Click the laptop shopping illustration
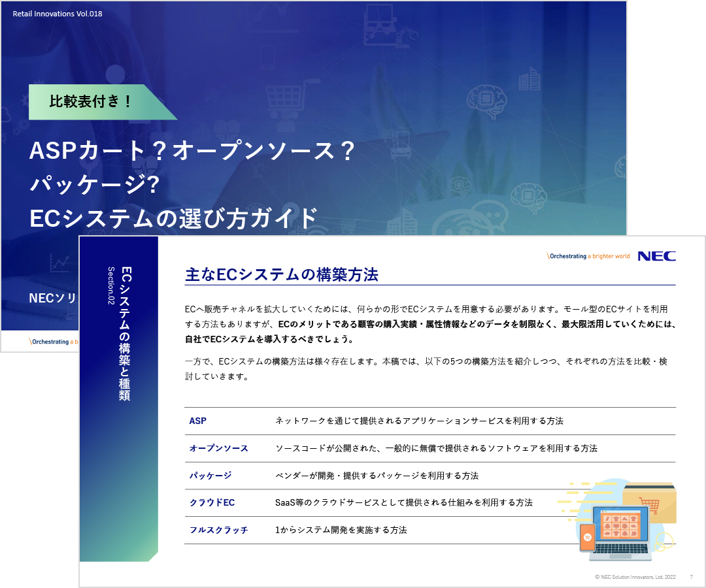Viewport: 706px width, 588px height. 617,520
